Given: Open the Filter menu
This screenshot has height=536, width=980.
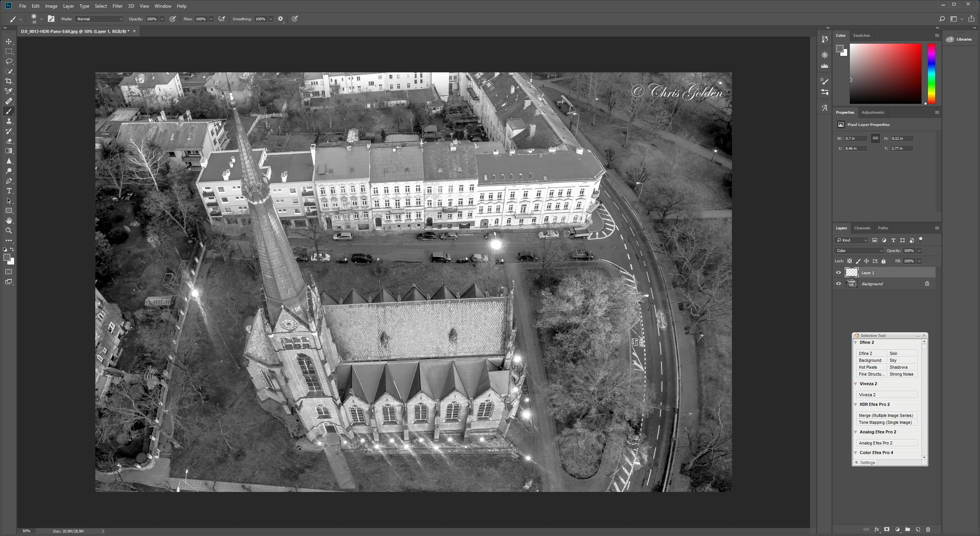Looking at the screenshot, I should coord(117,6).
